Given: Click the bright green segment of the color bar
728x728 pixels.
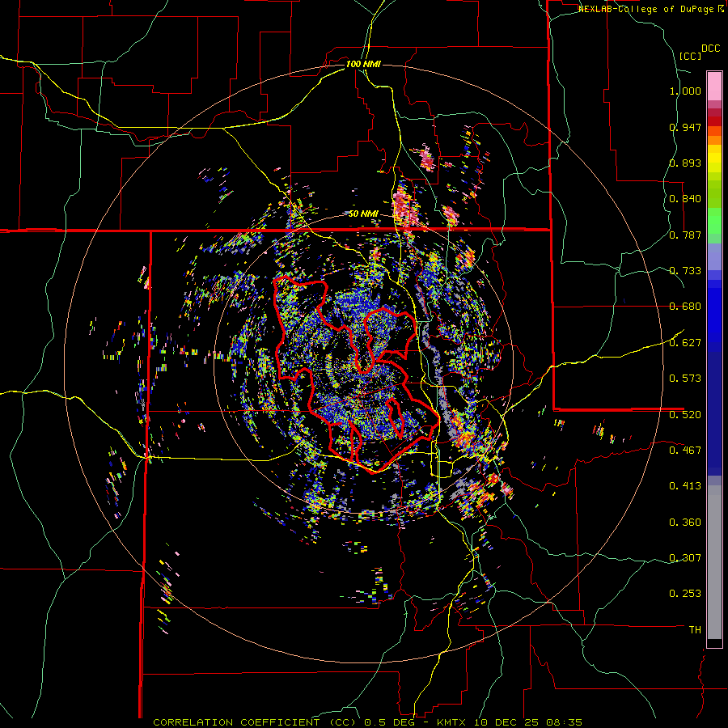Looking at the screenshot, I should click(714, 221).
